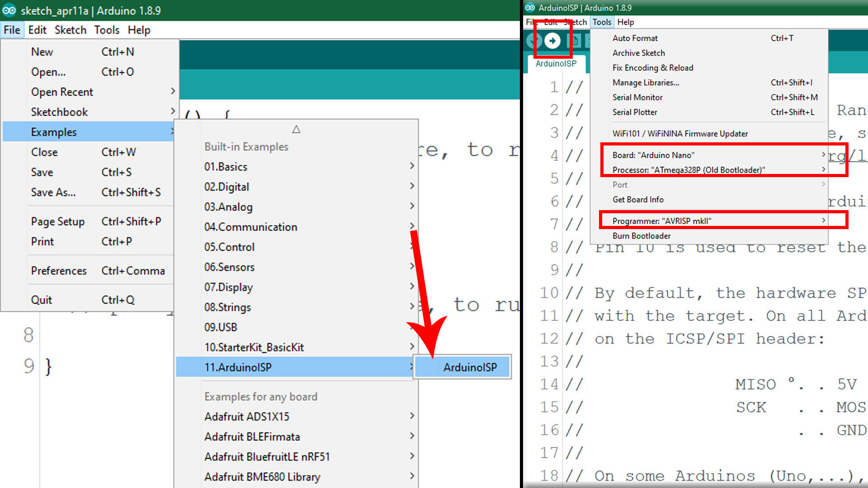Choose Quit from the File menu
The image size is (868, 488).
click(x=88, y=300)
